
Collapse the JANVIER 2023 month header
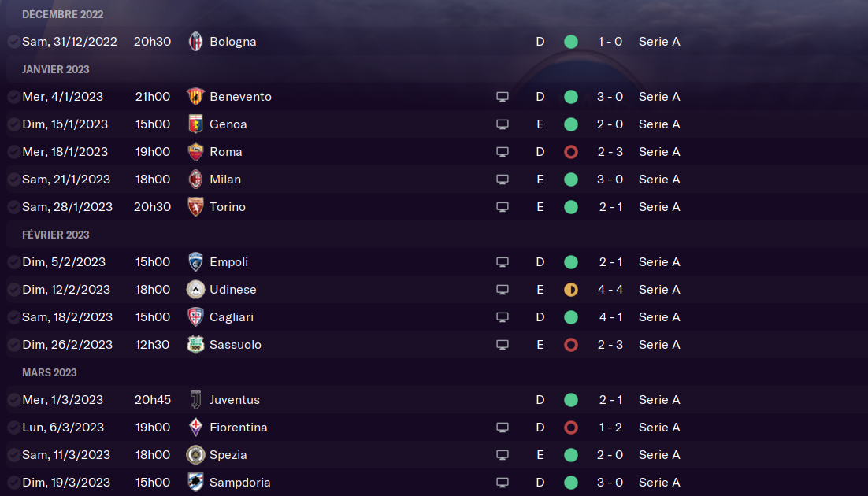click(55, 69)
